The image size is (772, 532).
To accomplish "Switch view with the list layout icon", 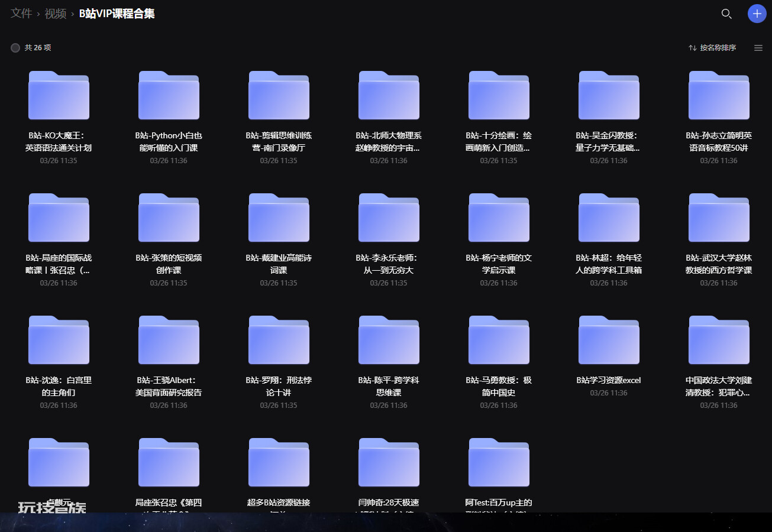I will (758, 48).
